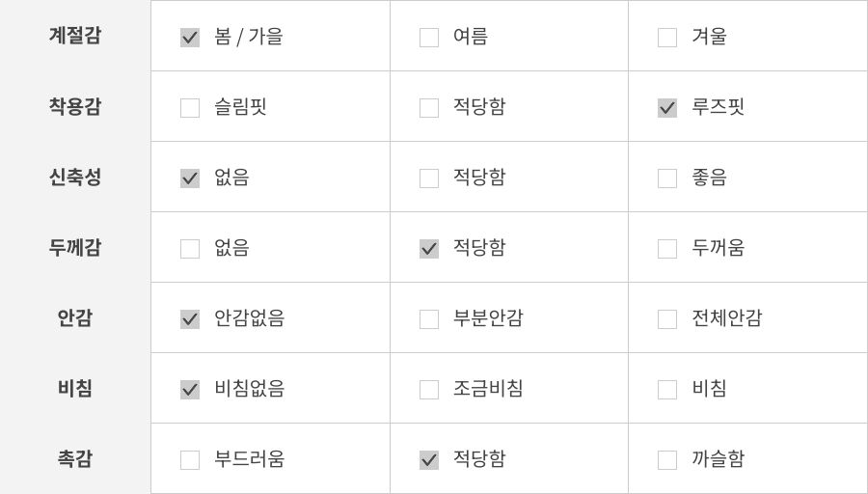Check 없음 in the 두께감 row
868x494 pixels.
pos(190,249)
